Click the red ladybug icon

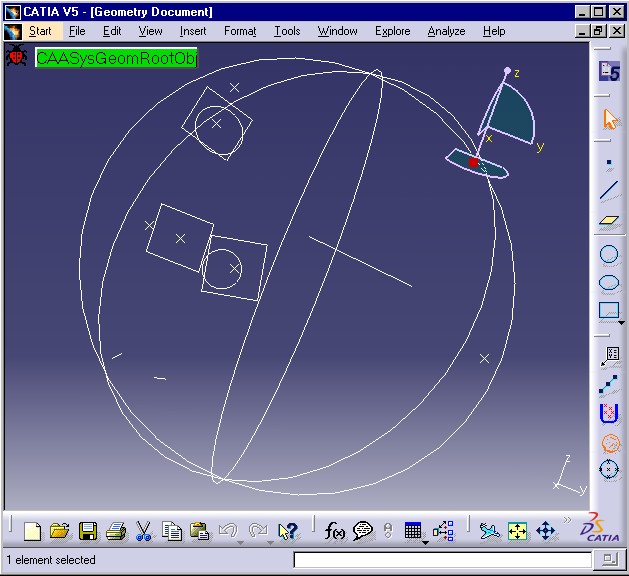tap(16, 56)
